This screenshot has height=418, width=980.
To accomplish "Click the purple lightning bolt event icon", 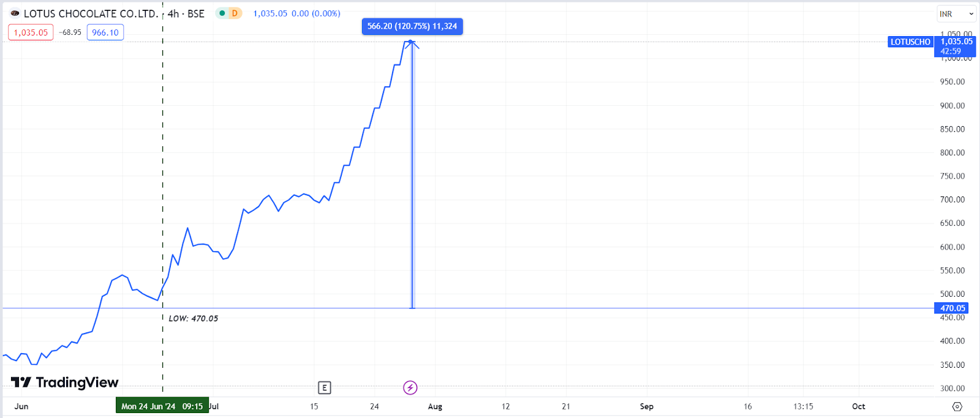I will point(410,387).
